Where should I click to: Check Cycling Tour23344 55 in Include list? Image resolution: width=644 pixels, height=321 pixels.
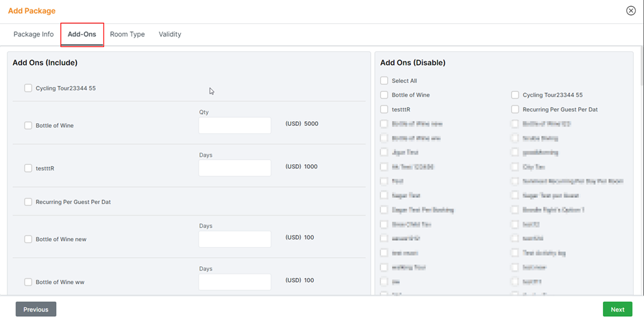[28, 88]
